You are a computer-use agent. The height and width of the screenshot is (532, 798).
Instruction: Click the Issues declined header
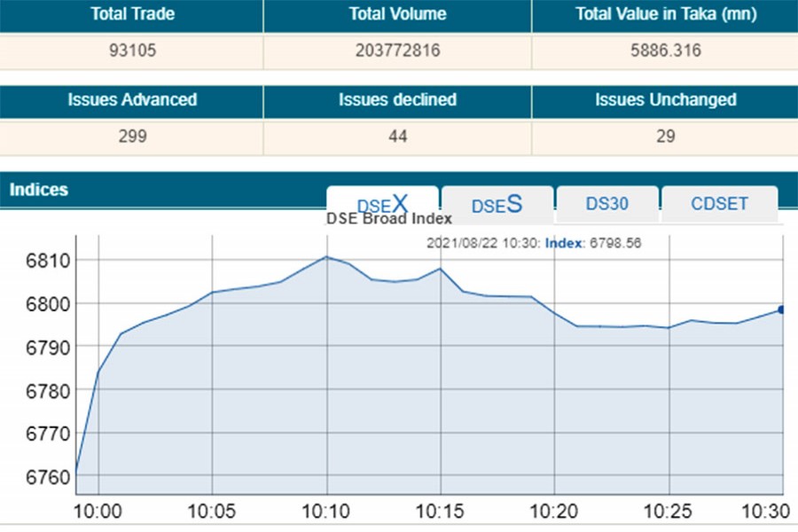click(397, 100)
